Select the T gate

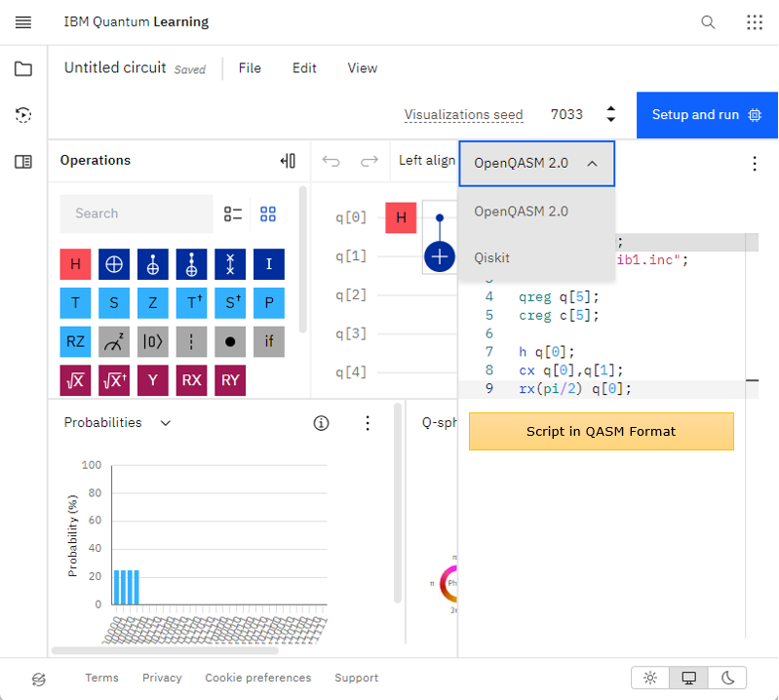[x=75, y=302]
